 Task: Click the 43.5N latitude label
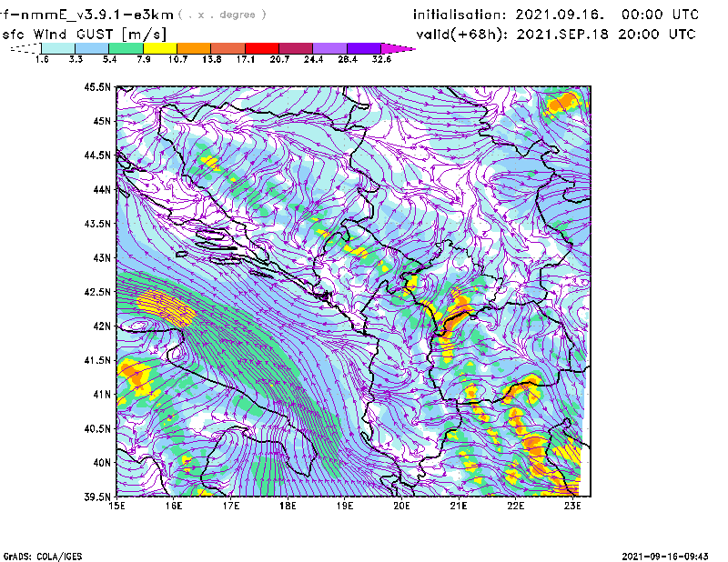97,224
